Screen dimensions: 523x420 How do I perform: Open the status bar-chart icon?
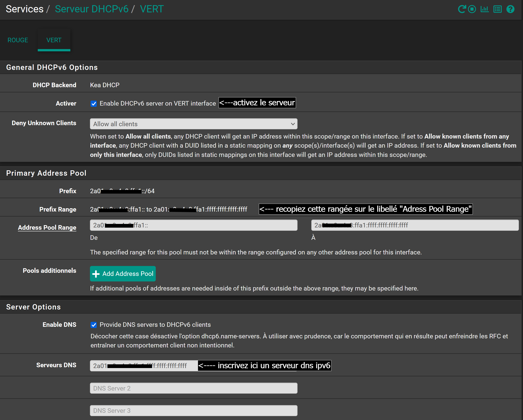click(484, 9)
